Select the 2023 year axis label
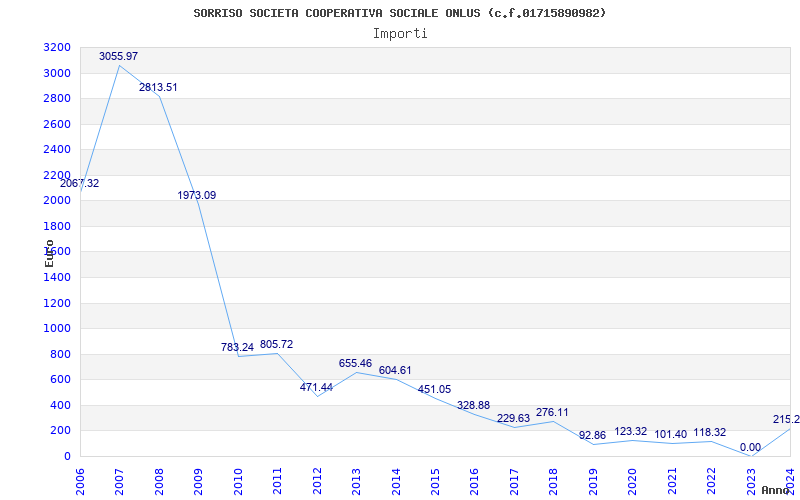Screen dimensions: 800x500 (x=751, y=483)
